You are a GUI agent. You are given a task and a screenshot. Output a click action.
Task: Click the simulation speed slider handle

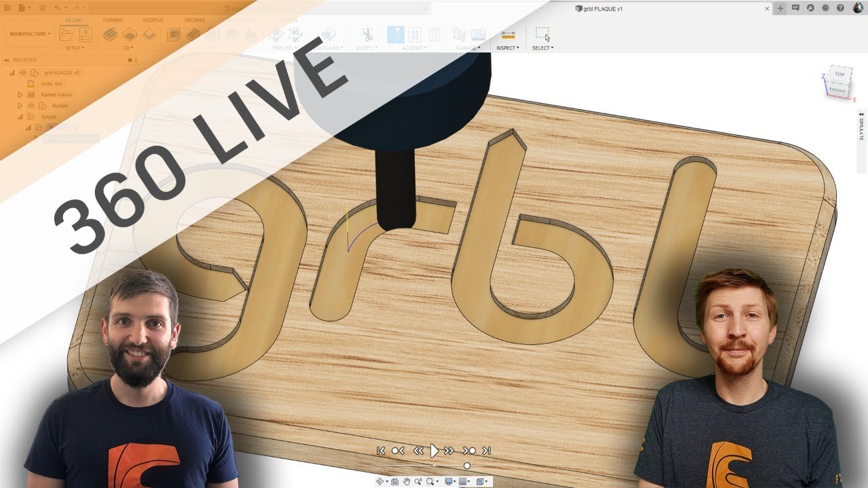467,466
